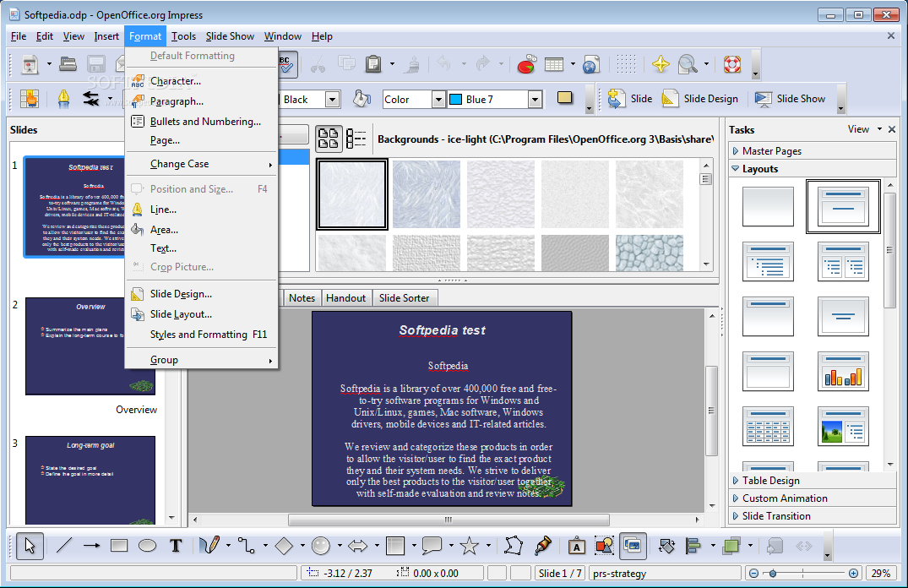Toggle the Gallery button

(633, 546)
